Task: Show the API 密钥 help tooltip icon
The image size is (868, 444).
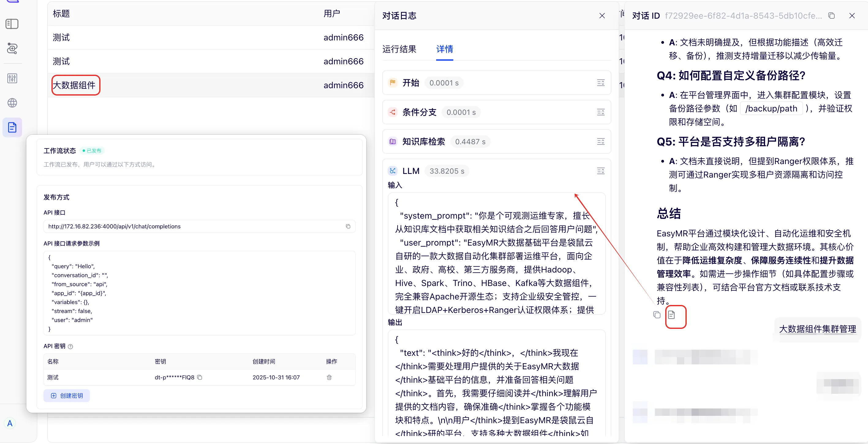Action: coord(70,346)
